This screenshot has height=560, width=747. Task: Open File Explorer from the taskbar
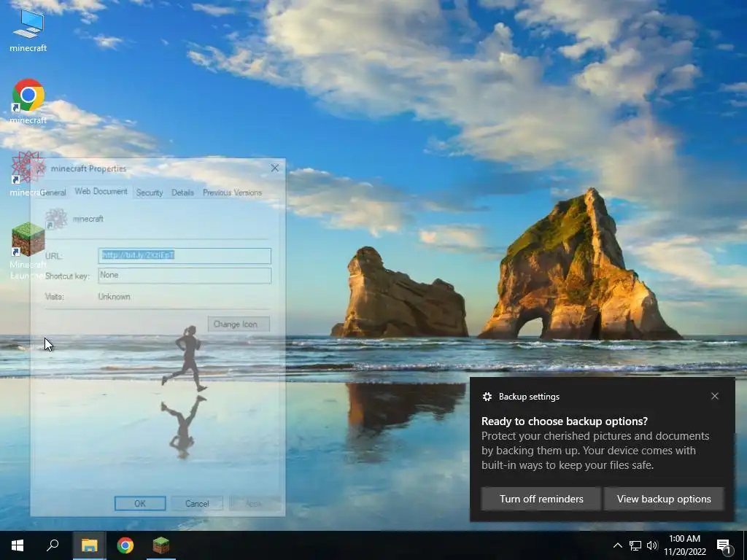click(89, 545)
